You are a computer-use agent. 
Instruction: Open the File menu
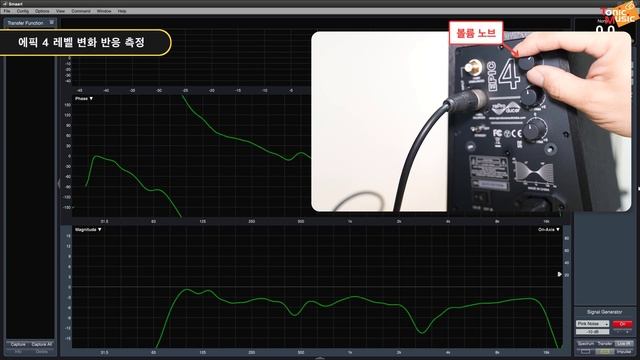pyautogui.click(x=7, y=11)
